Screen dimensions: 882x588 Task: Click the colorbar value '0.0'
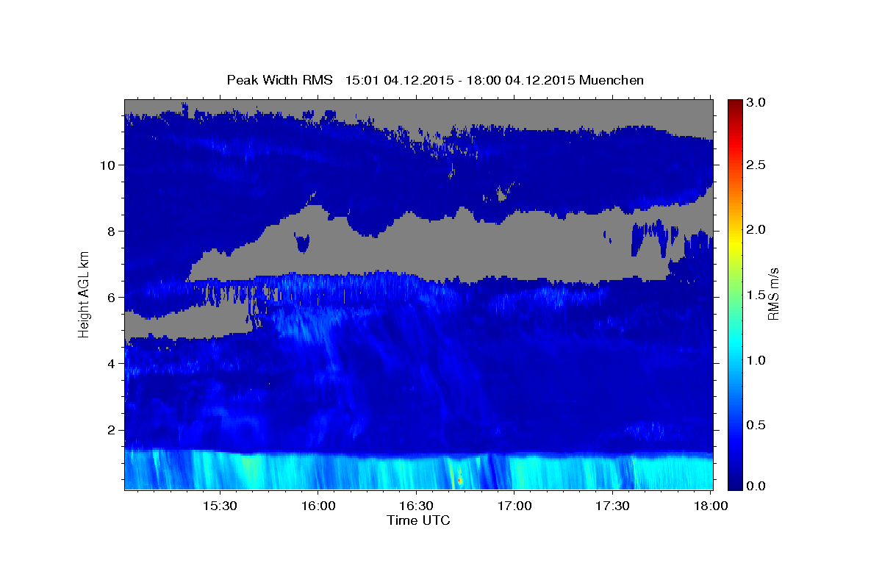coord(755,486)
